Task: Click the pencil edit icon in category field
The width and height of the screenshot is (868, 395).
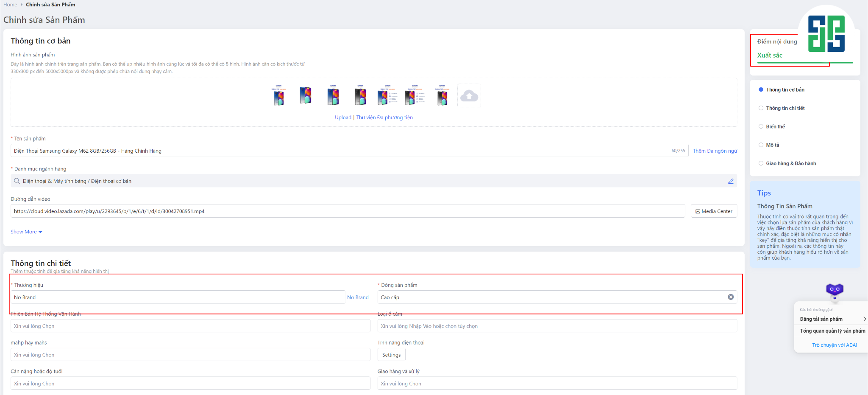Action: [x=731, y=181]
